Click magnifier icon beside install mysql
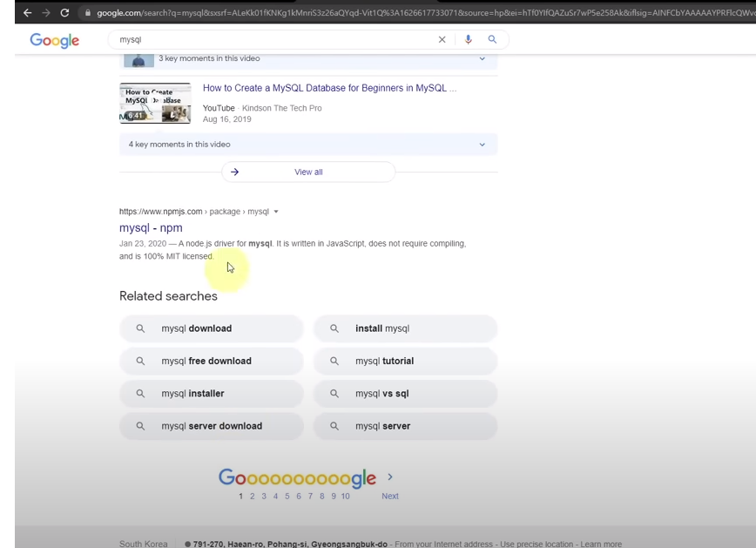 coord(334,328)
